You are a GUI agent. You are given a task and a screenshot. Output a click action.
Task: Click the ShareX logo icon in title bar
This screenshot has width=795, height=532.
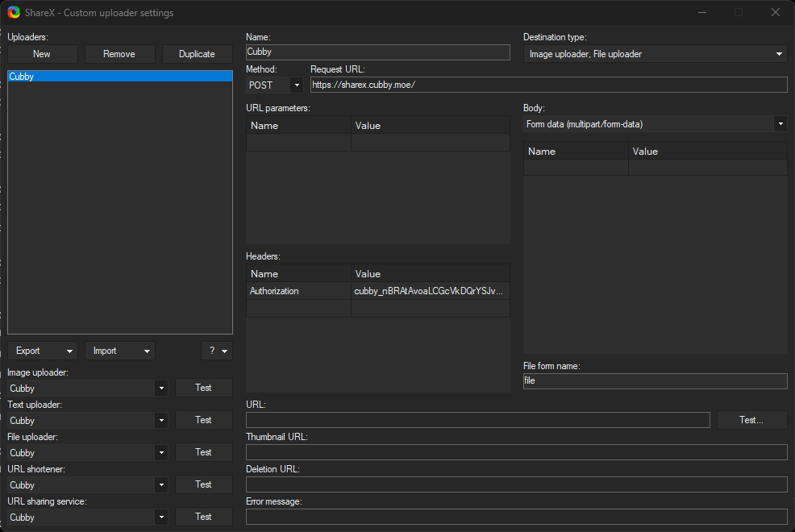(14, 12)
